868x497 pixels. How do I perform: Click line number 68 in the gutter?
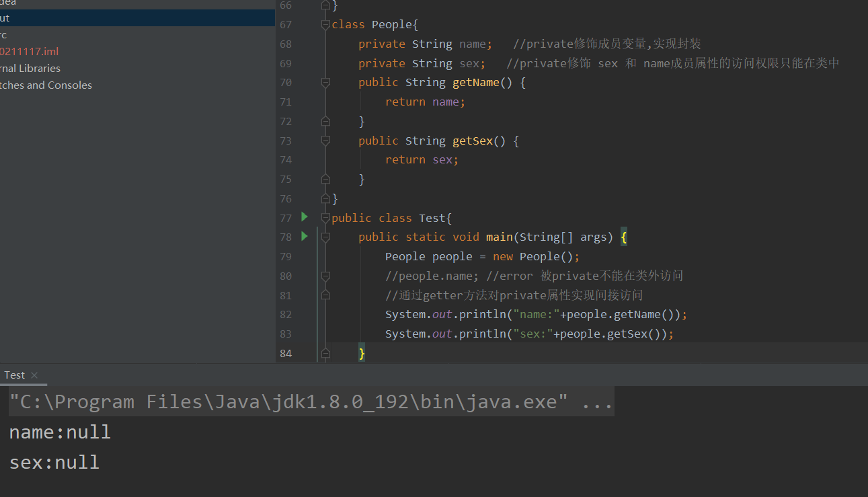tap(285, 44)
